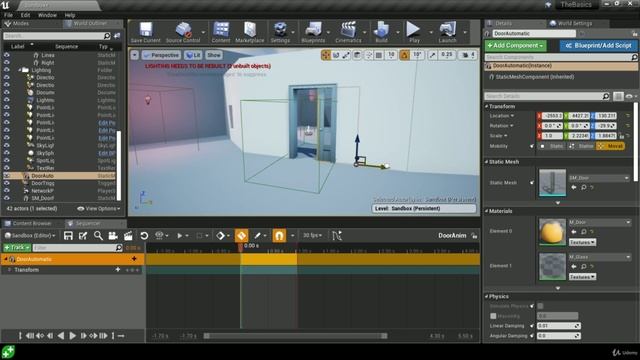Click the Save As icon in Sequencer toolbar
Image resolution: width=640 pixels, height=360 pixels.
[83, 236]
